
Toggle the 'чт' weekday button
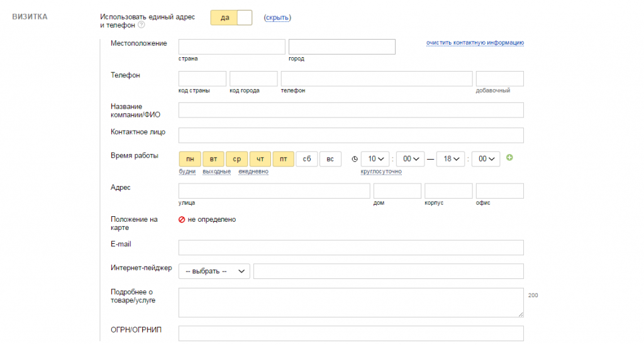(x=260, y=159)
